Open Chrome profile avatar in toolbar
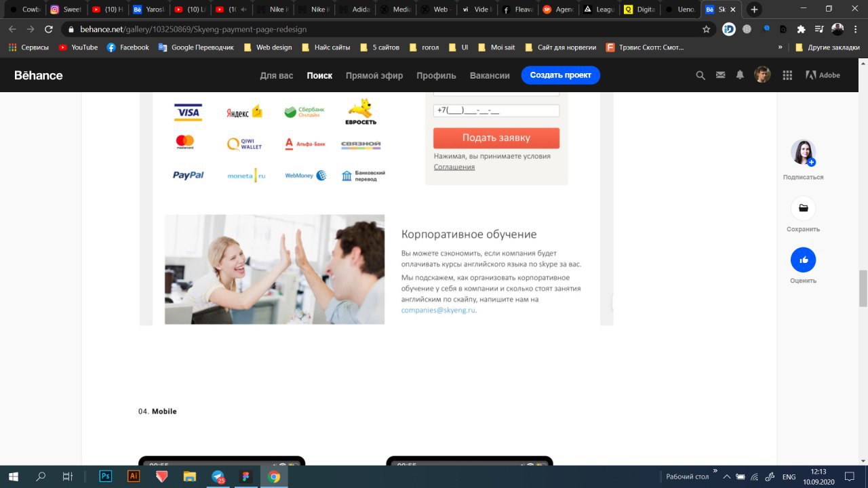 [x=837, y=29]
